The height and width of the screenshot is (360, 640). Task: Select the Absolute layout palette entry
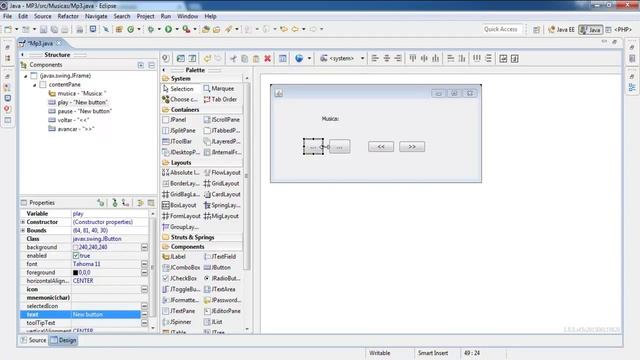coord(181,173)
